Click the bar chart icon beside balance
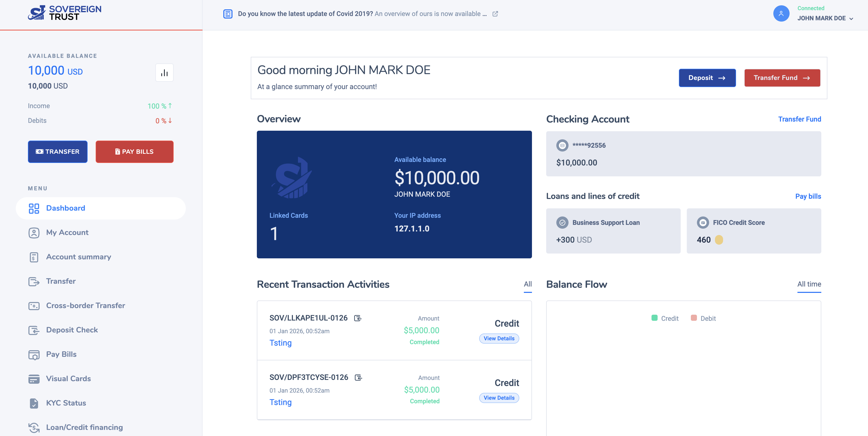868x436 pixels. click(164, 73)
